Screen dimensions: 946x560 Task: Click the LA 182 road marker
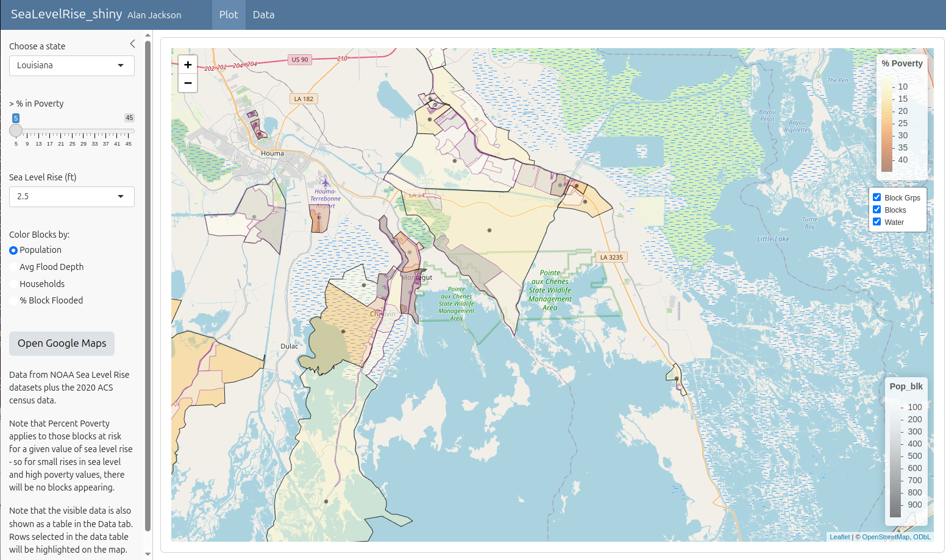(304, 99)
